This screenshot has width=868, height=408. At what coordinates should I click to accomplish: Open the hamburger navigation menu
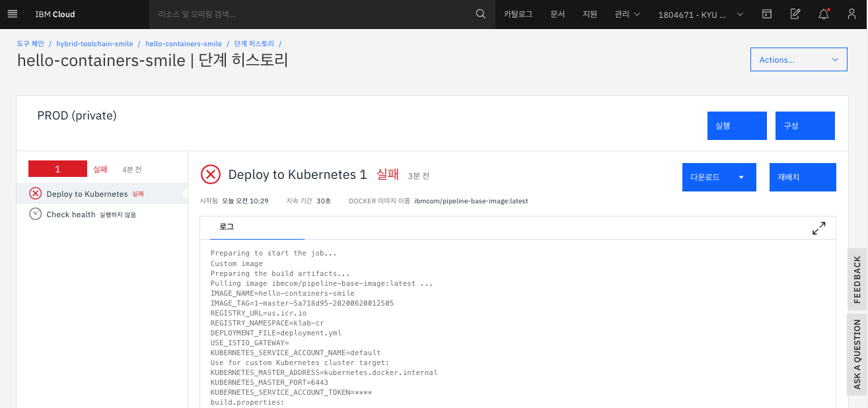(12, 14)
